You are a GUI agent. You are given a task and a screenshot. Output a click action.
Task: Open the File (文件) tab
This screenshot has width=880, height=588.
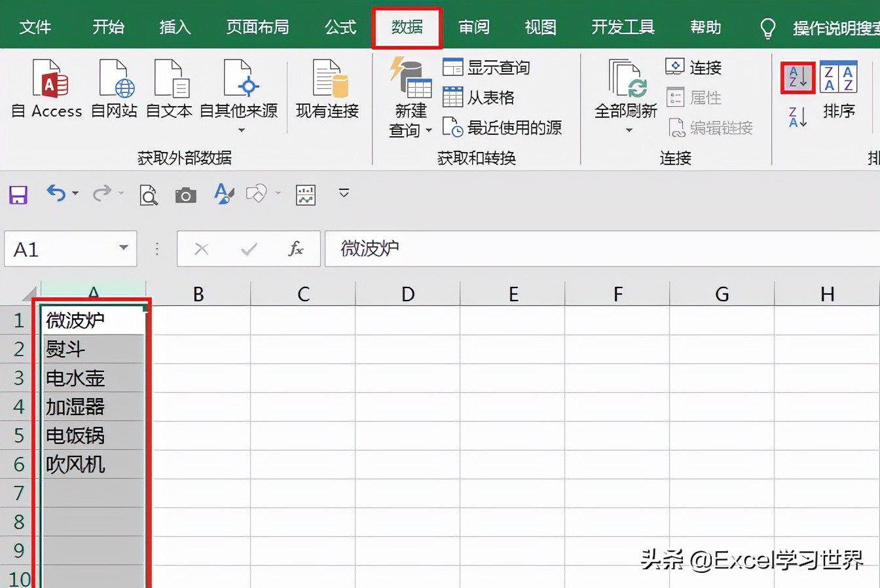click(35, 27)
